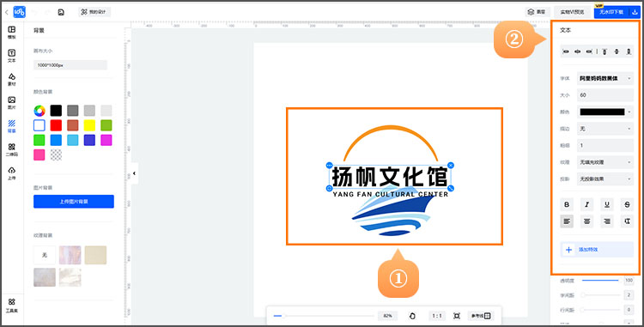
Task: Toggle vertical text direction
Action: 627,221
